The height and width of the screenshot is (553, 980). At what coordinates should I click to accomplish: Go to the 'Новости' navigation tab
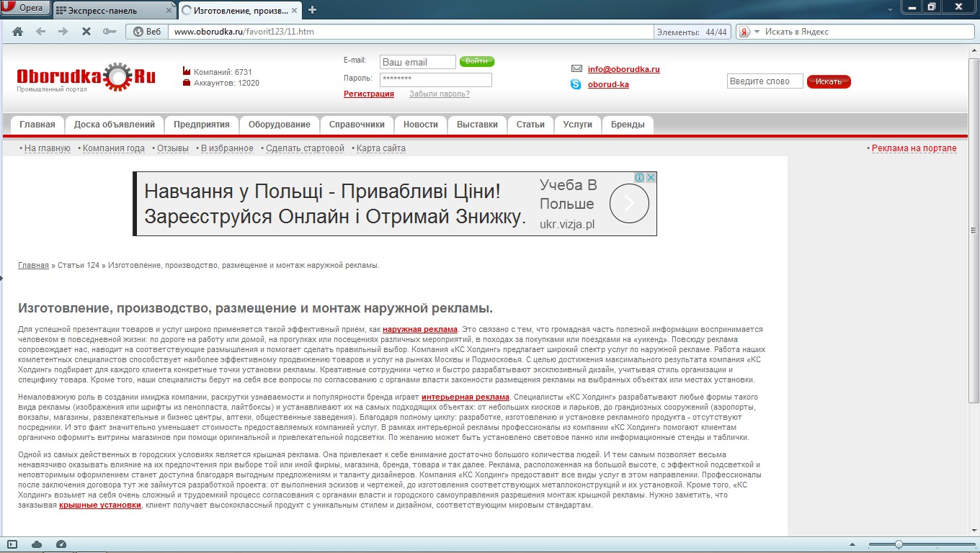(421, 125)
